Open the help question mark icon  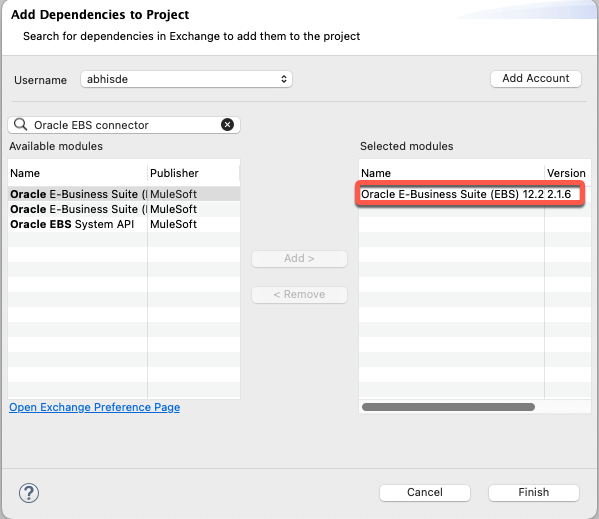coord(29,493)
